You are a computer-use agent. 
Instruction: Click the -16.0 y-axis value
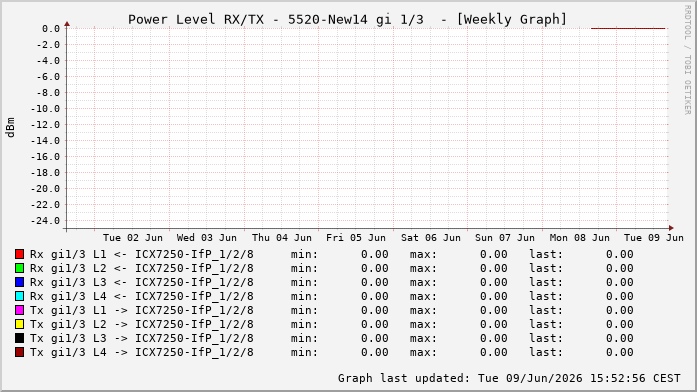tap(45, 157)
